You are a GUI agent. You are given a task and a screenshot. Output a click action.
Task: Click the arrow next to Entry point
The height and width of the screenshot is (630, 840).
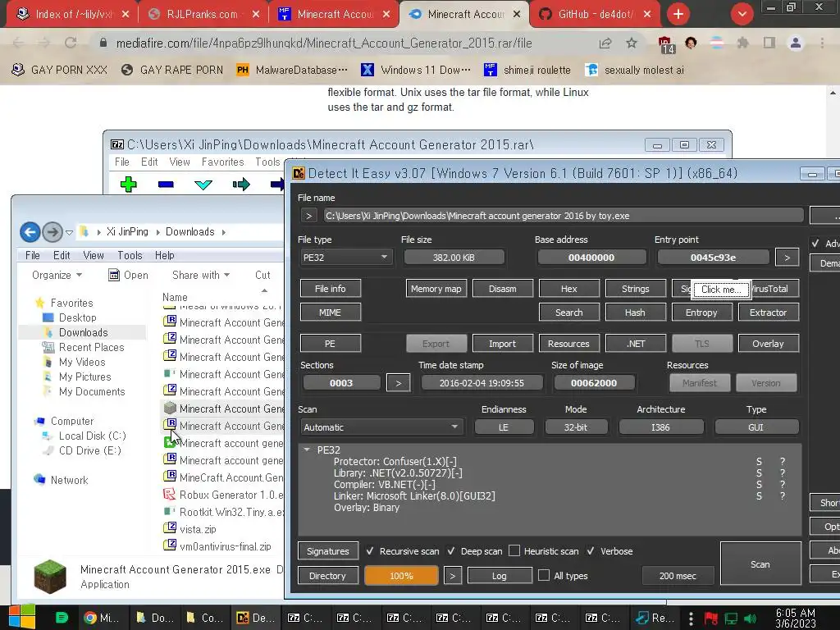tap(787, 258)
